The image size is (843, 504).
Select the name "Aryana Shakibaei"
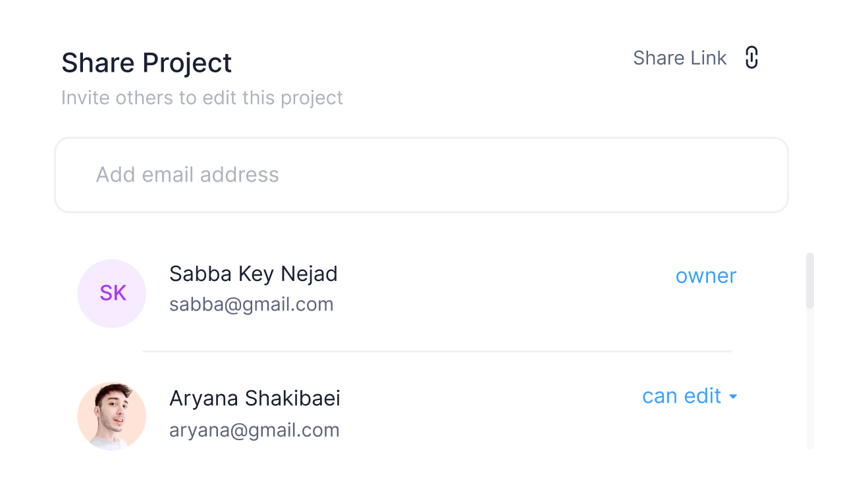point(255,399)
